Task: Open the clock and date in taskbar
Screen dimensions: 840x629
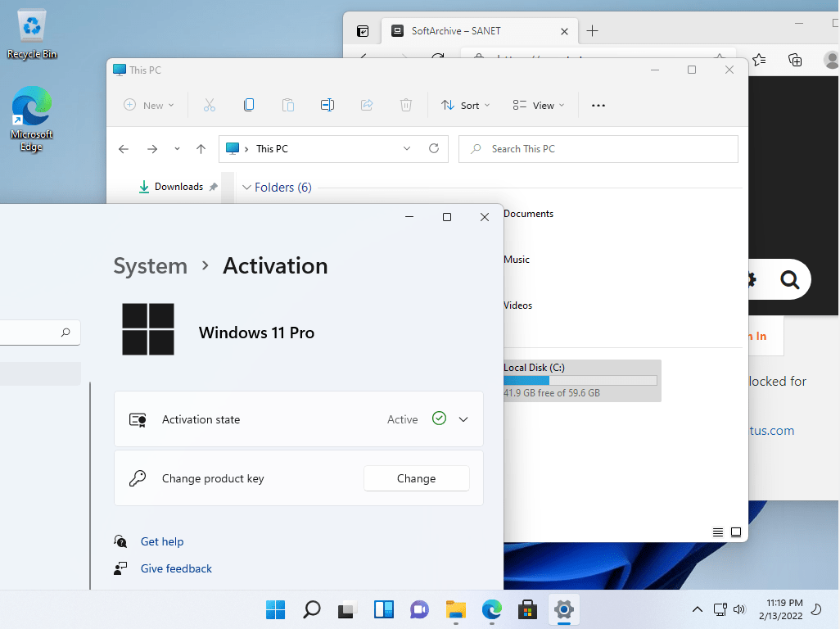Action: [780, 609]
